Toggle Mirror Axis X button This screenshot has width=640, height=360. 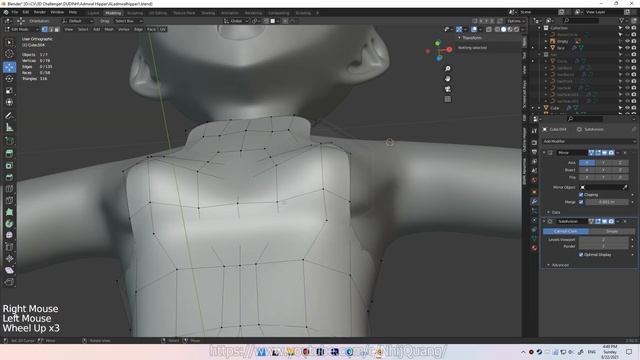point(587,162)
